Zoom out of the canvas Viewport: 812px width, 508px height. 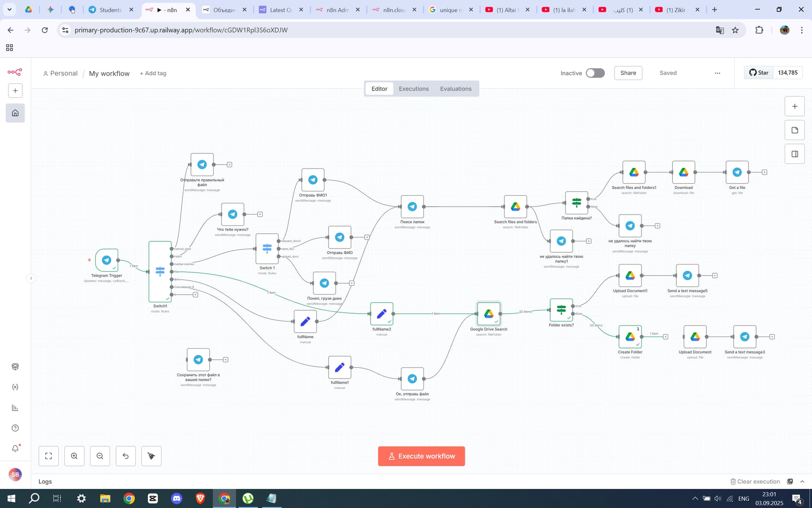click(x=100, y=456)
